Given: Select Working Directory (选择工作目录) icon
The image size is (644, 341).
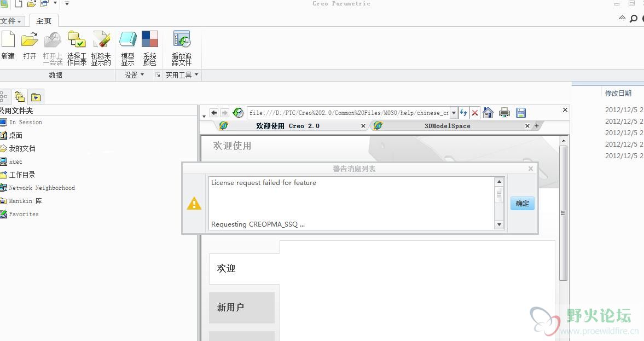Looking at the screenshot, I should pos(77,39).
